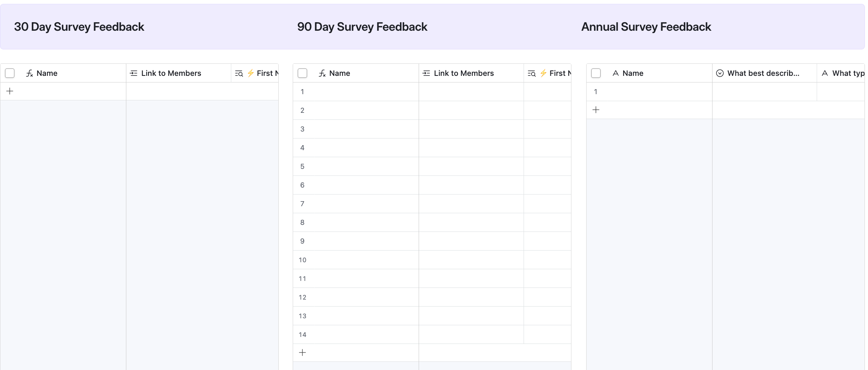The image size is (868, 370).
Task: Select row 7 in the 90 Day Survey table
Action: (x=302, y=204)
